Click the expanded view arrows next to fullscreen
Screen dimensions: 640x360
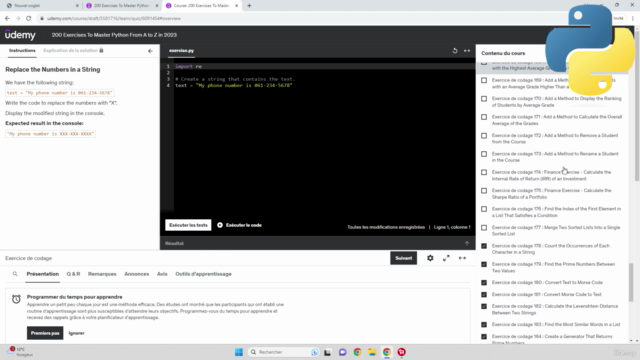click(462, 258)
